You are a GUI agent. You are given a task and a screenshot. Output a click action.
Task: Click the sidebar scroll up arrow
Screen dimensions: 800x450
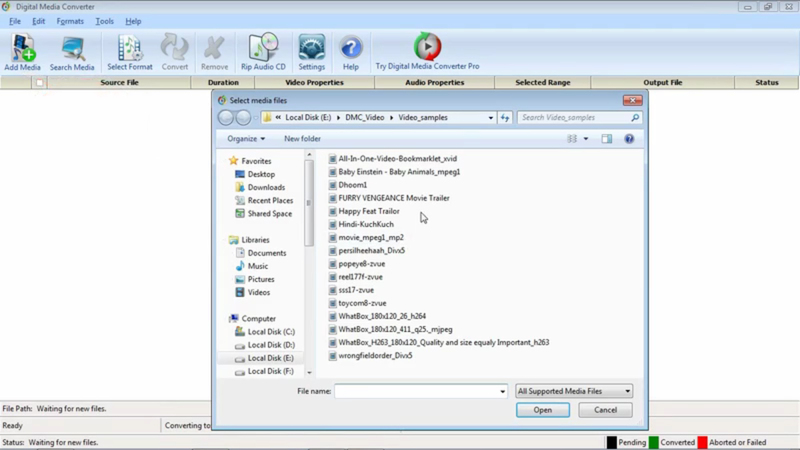tap(309, 155)
